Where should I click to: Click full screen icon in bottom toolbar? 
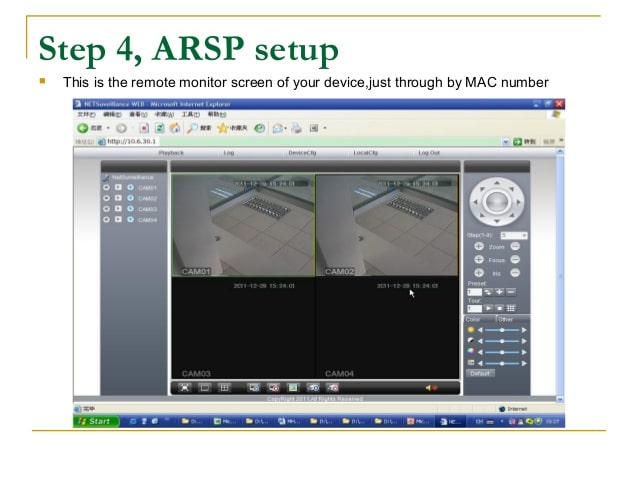184,386
